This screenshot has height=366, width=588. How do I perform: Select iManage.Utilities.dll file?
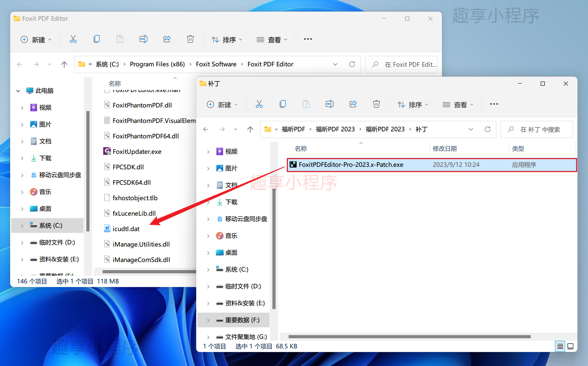click(137, 244)
